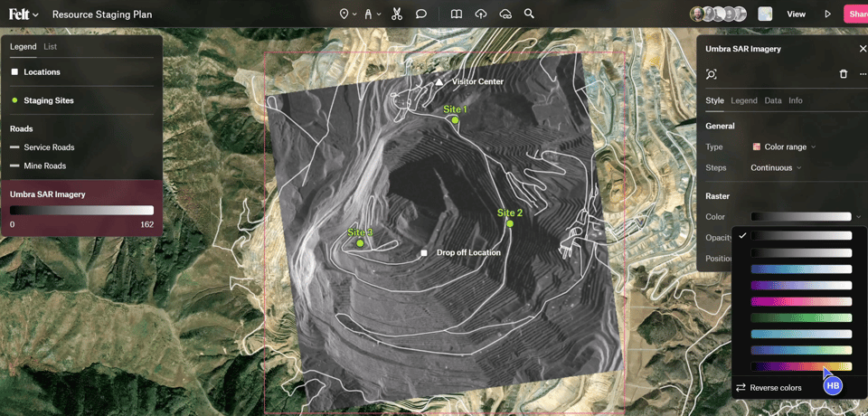This screenshot has width=868, height=416.
Task: Click the Roads group heading
Action: tap(21, 129)
